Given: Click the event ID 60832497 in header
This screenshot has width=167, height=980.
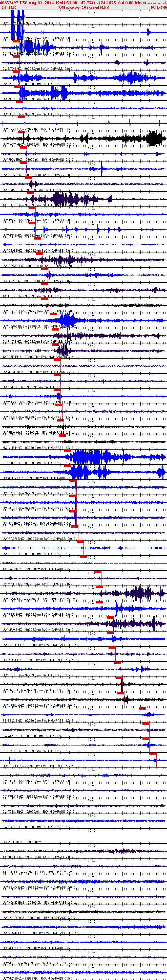Looking at the screenshot, I should [x=9, y=3].
